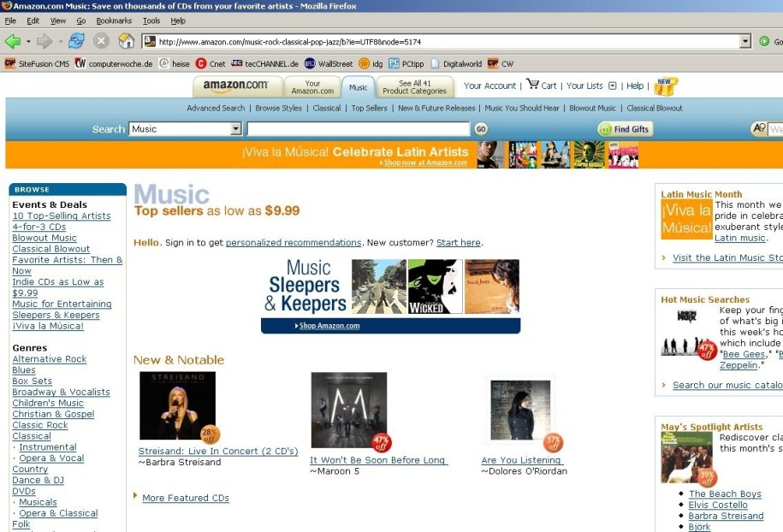
Task: Open the Tools menu
Action: click(151, 21)
